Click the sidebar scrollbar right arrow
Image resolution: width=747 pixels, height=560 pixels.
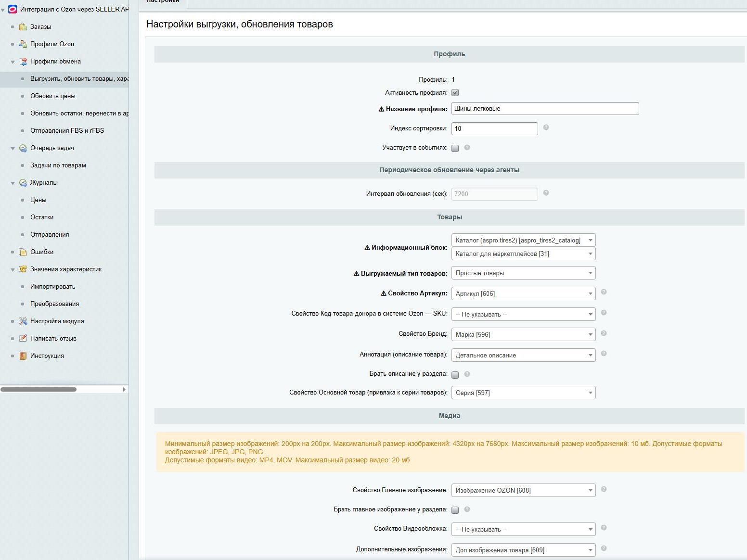coord(124,389)
